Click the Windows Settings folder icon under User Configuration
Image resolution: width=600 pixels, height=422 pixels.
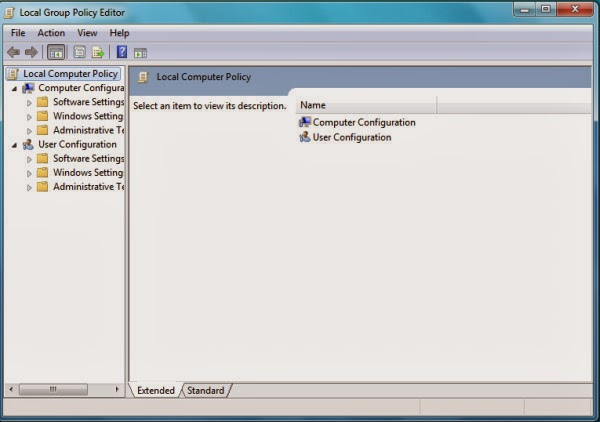(x=42, y=173)
